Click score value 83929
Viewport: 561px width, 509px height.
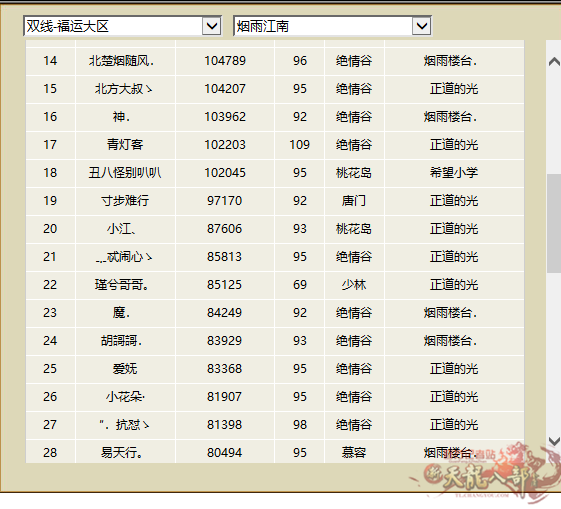click(x=225, y=341)
